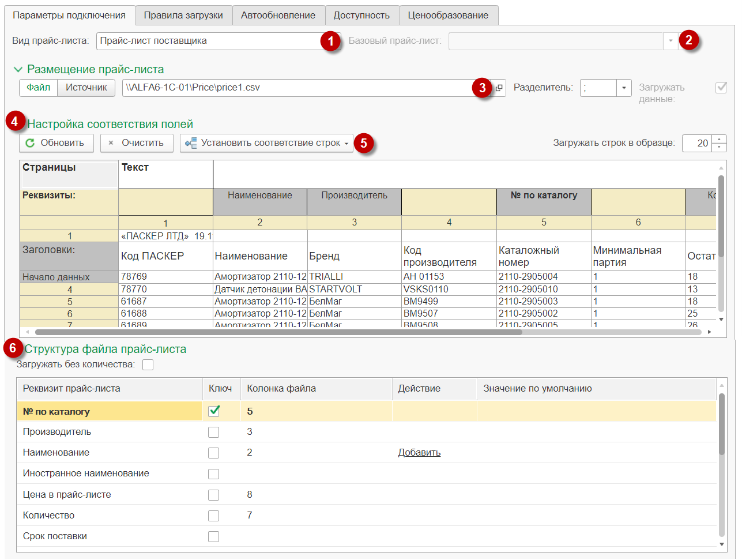Select Параметры подключения tab
The height and width of the screenshot is (560, 742).
pos(69,16)
